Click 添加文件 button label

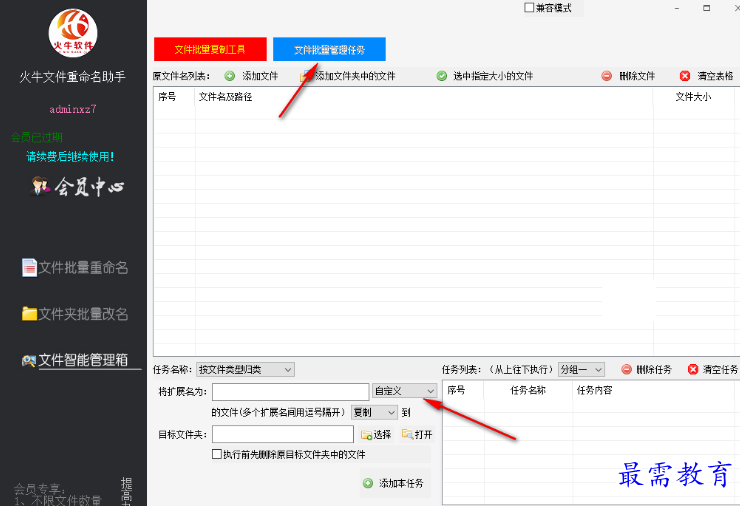(260, 76)
